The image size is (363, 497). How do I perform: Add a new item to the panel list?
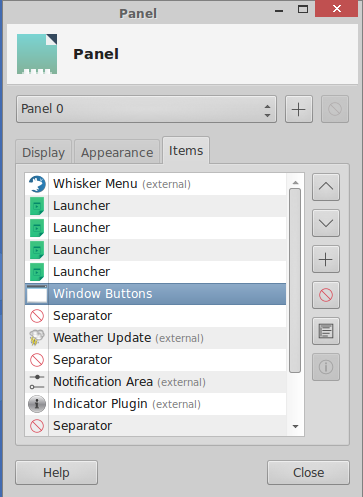[326, 259]
